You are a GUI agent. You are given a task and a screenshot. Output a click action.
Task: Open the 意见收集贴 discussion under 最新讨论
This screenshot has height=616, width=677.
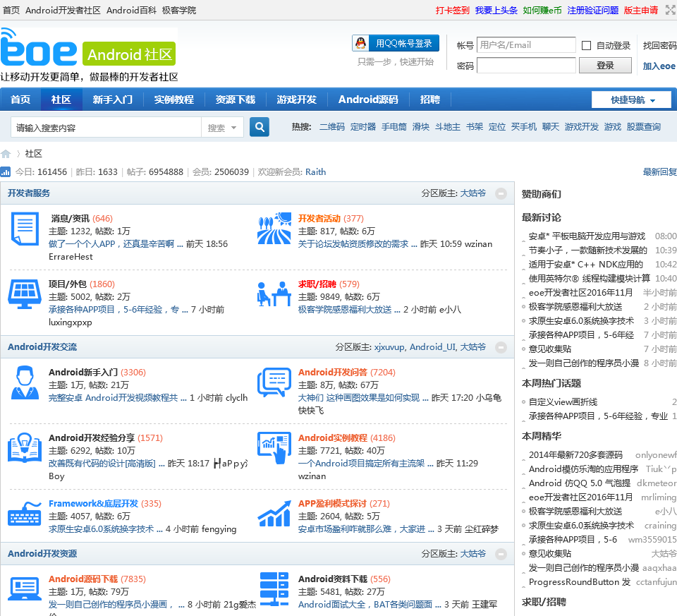coord(550,349)
